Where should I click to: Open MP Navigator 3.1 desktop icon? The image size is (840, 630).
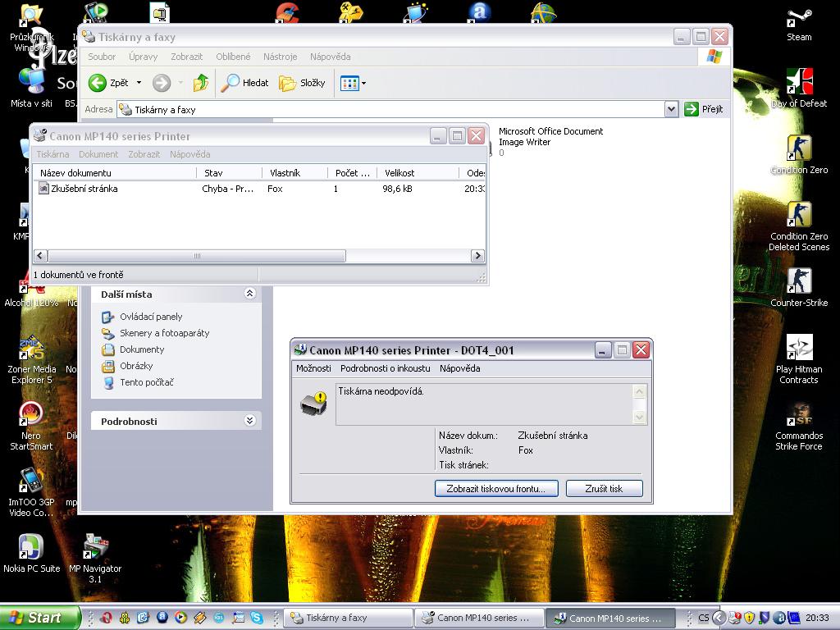[x=95, y=559]
